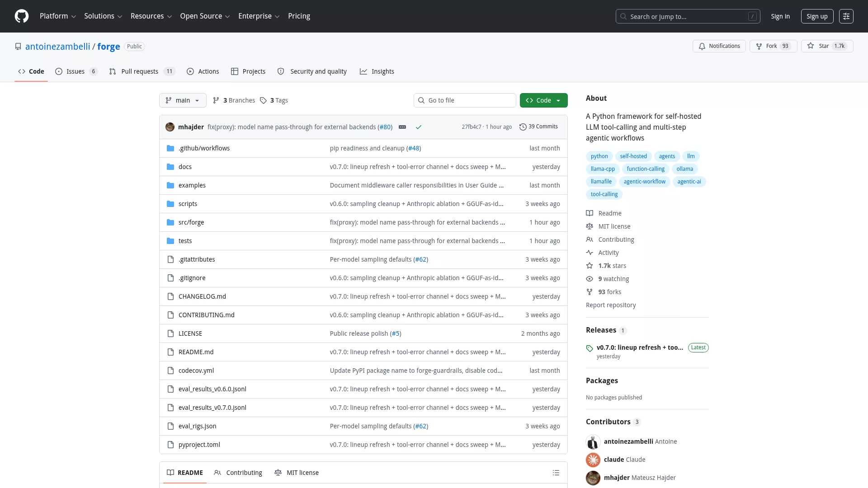Screen dimensions: 868x488
Task: Click the history clock icon by 39 Commits
Action: point(523,127)
